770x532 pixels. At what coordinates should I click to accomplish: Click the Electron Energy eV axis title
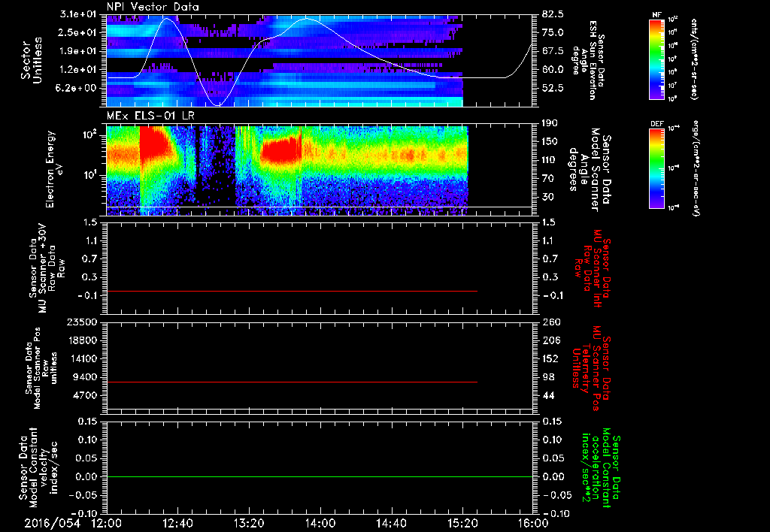click(55, 169)
